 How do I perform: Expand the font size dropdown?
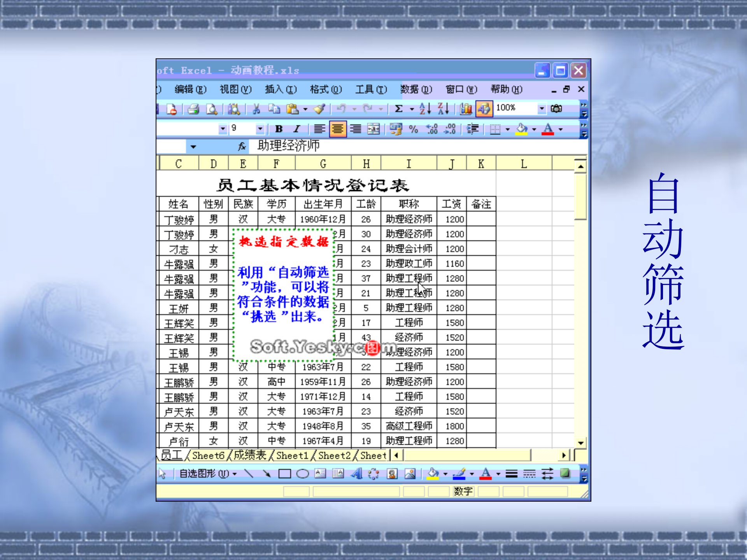260,129
